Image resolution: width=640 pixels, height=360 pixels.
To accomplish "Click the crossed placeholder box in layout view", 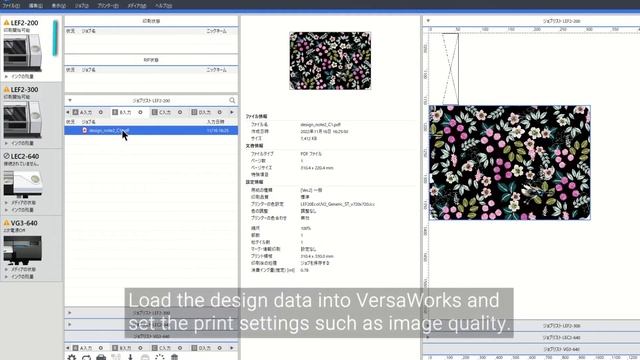I will (450, 69).
